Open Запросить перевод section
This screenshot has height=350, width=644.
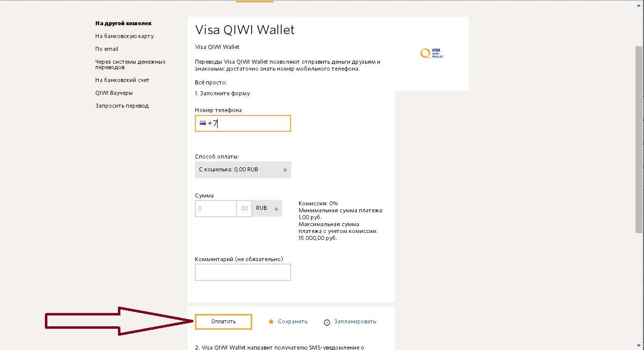(122, 106)
